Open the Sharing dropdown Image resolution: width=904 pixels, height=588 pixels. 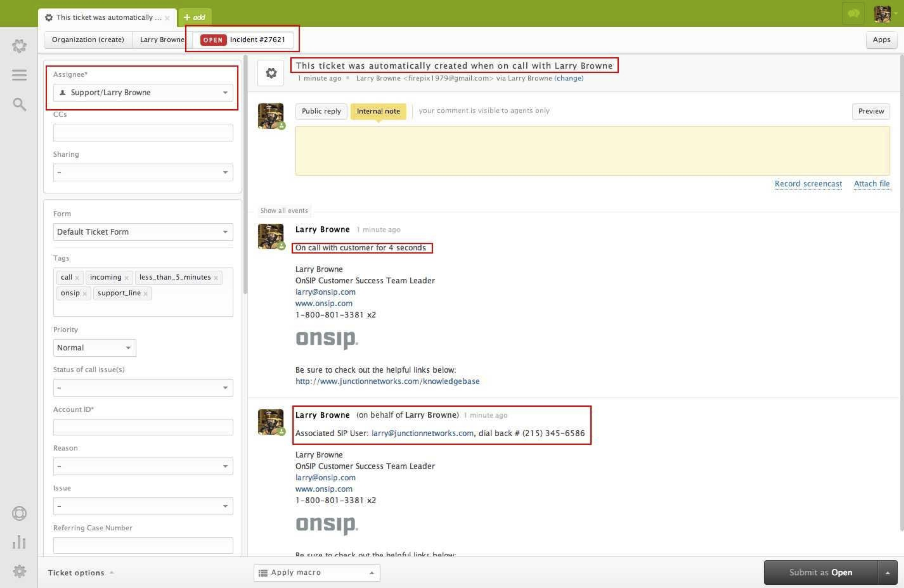(143, 172)
